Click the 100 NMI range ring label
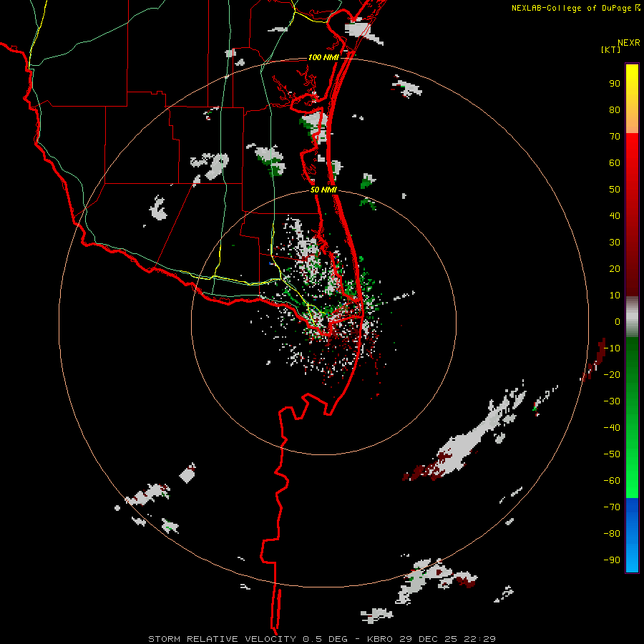 [323, 57]
